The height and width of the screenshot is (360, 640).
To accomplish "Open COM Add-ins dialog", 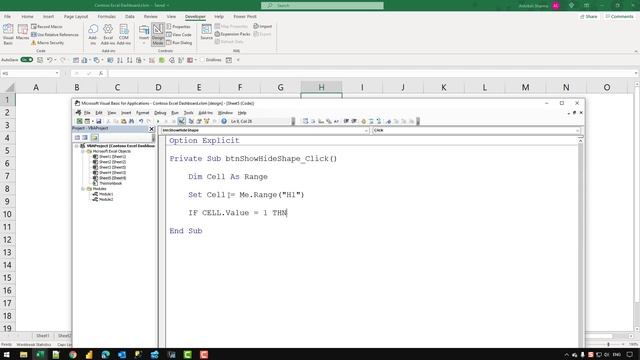I will pos(124,34).
